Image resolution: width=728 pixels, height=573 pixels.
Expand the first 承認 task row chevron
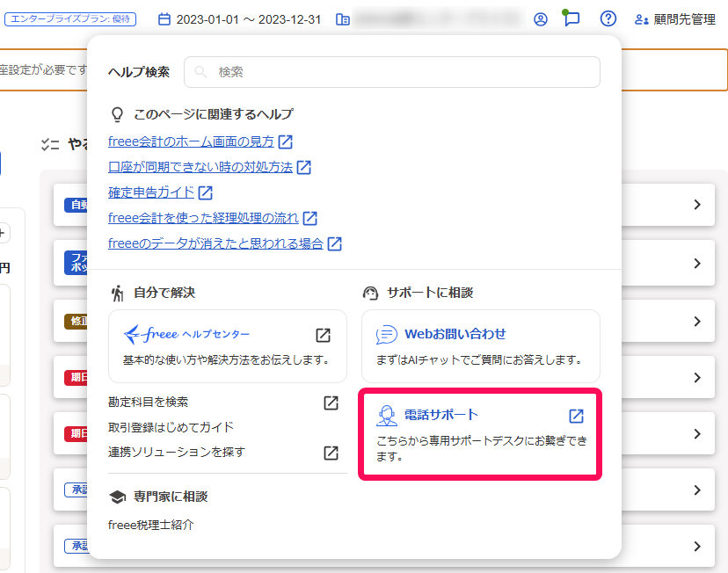pos(697,490)
